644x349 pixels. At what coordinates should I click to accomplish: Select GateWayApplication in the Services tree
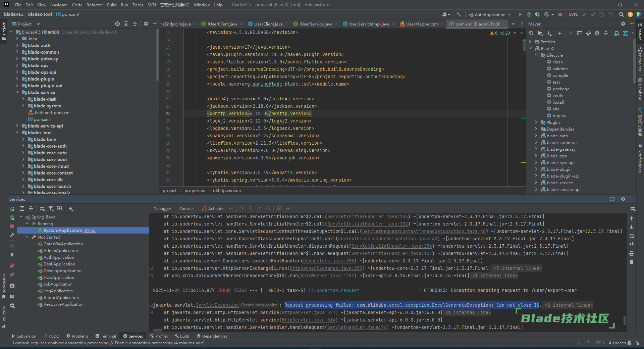click(63, 244)
